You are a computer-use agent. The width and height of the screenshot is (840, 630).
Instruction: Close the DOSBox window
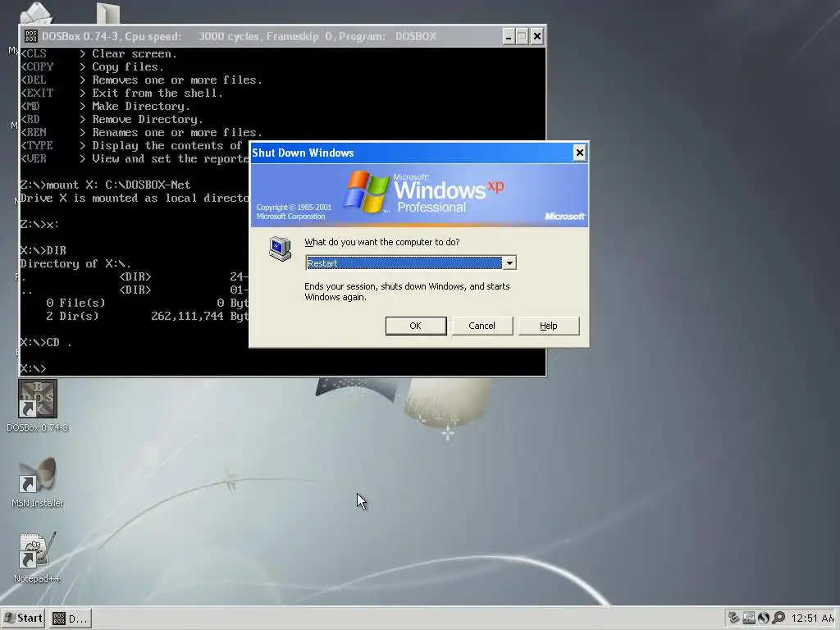pyautogui.click(x=536, y=36)
